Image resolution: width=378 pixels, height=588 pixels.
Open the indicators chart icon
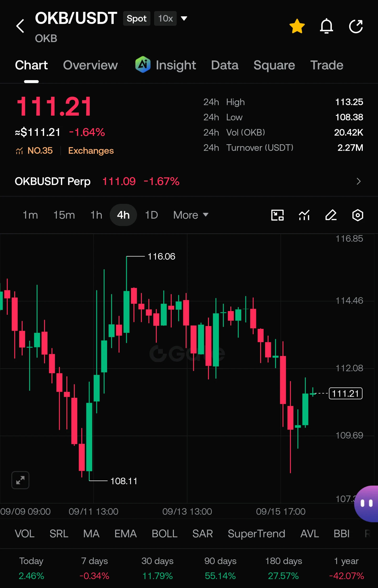point(304,215)
